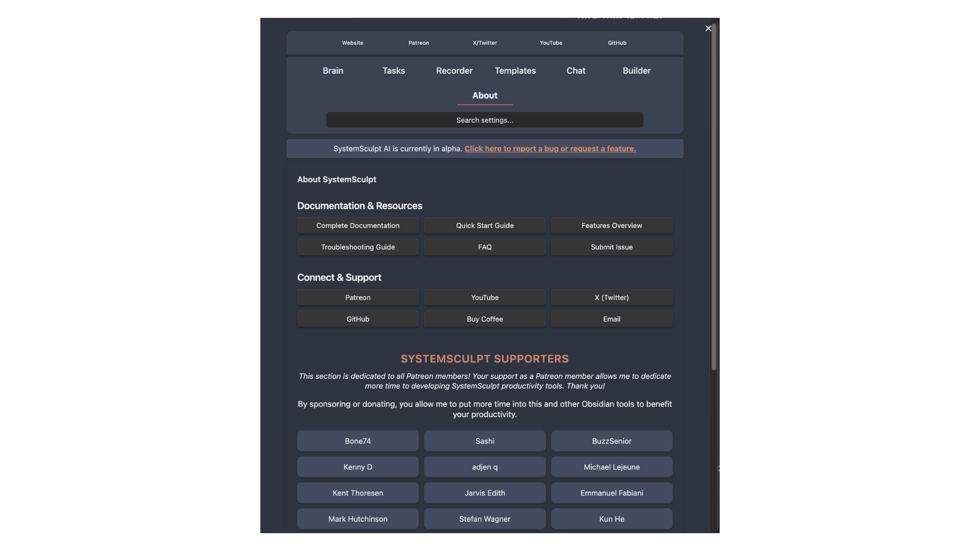Click the Brain tab icon
Viewport: 980px width, 551px height.
coord(332,70)
